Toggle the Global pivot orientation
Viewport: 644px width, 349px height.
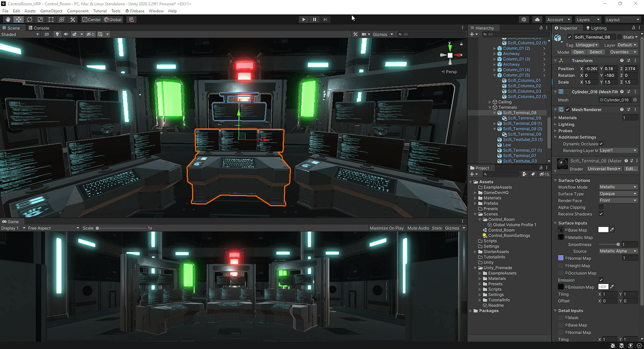[x=112, y=19]
